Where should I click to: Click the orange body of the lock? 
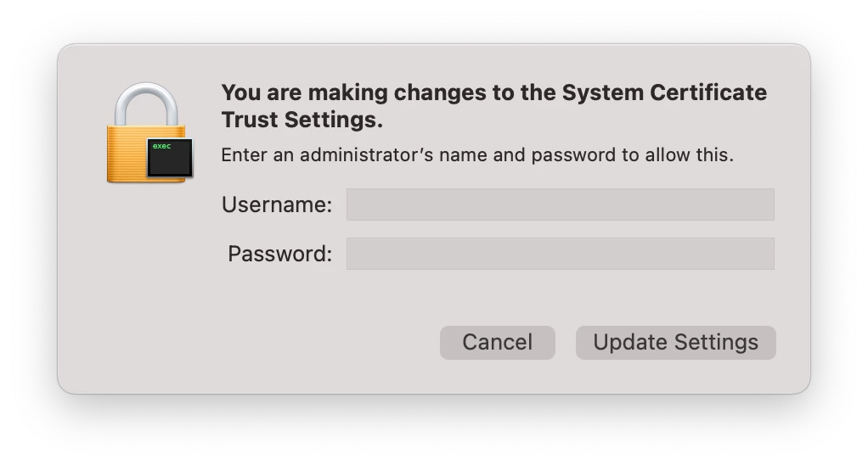click(126, 154)
